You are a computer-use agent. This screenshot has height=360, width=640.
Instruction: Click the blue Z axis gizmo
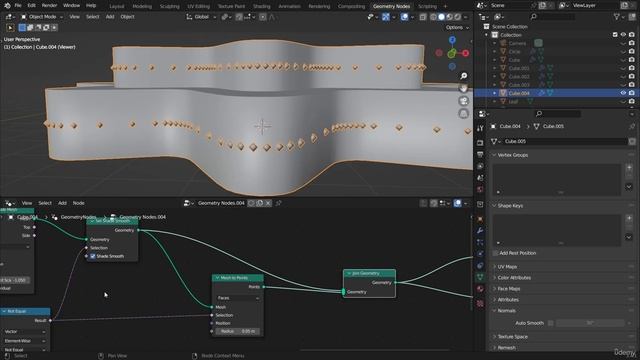coord(452,40)
